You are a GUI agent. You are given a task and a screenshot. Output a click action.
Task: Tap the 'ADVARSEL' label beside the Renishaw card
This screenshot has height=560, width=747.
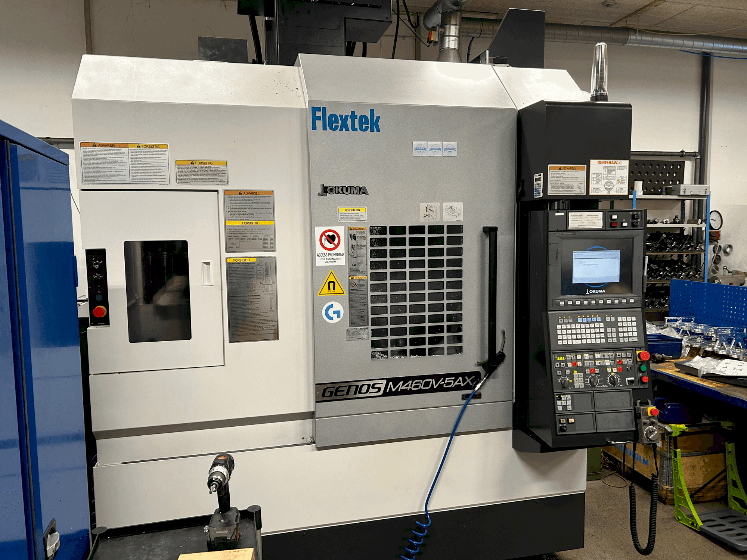coord(567,180)
